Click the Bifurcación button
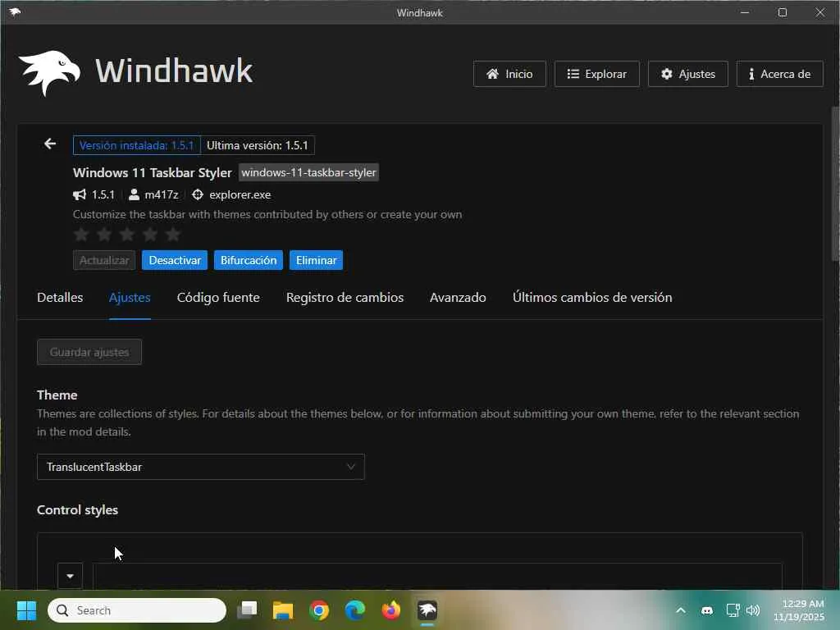The width and height of the screenshot is (840, 630). coord(249,260)
